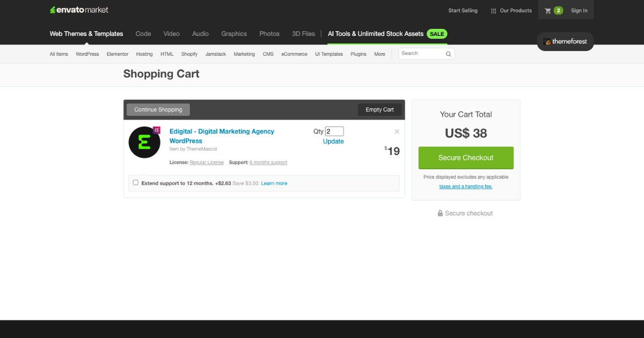
Task: Click the taxes and a handling fee link
Action: click(465, 187)
